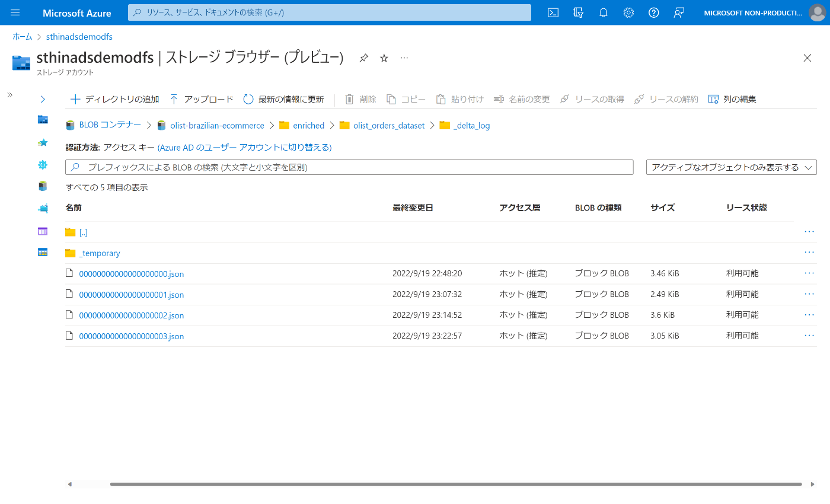Open アクティブなオブジェクトのみ表示する dropdown
The width and height of the screenshot is (830, 504).
pyautogui.click(x=732, y=167)
